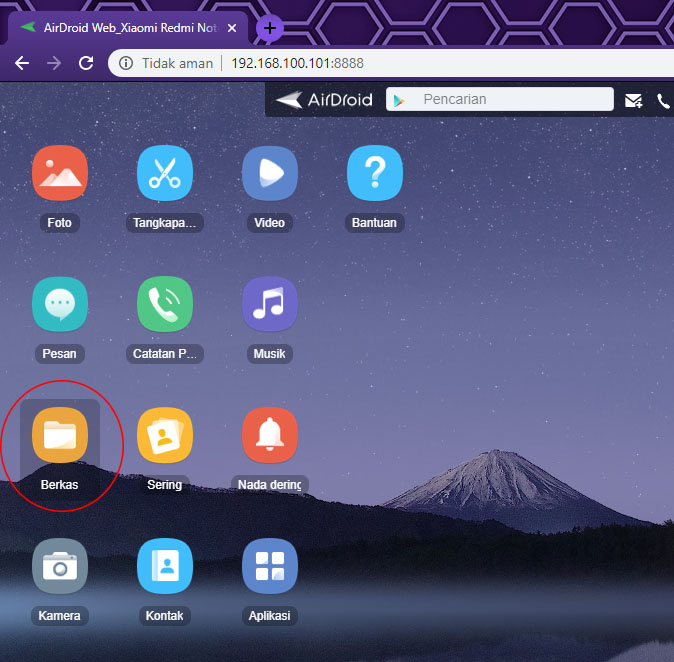Open the Foto app icon
The width and height of the screenshot is (674, 662).
point(60,174)
